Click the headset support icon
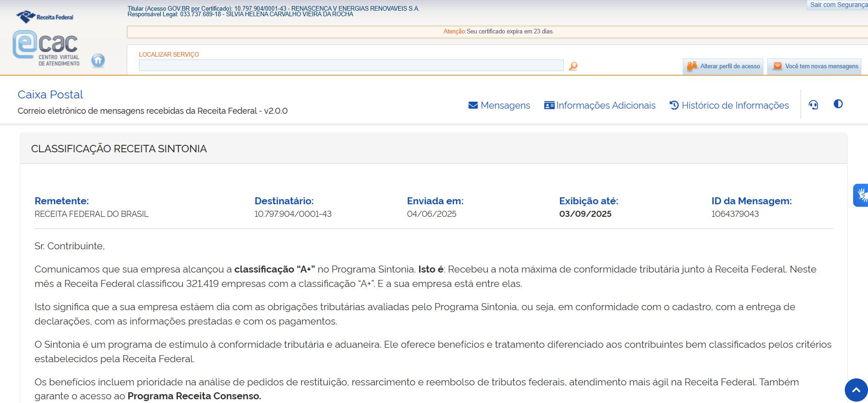Image resolution: width=868 pixels, height=403 pixels. click(x=813, y=105)
